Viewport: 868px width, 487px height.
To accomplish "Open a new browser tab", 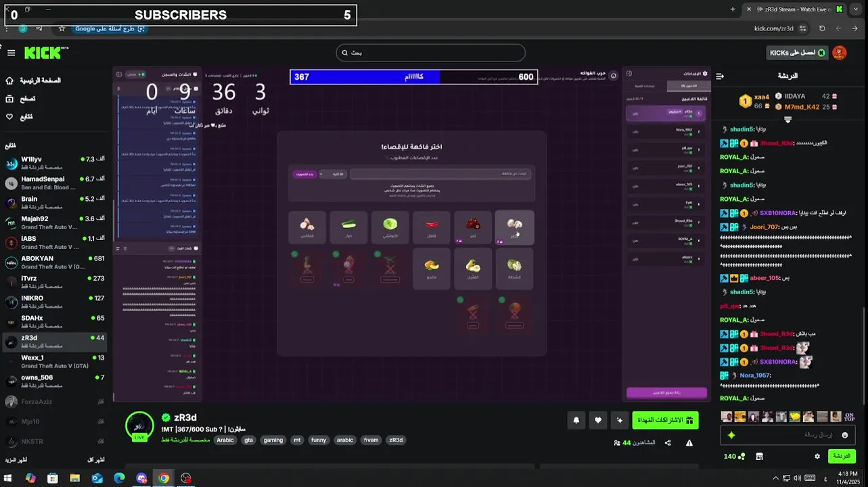I will click(733, 9).
